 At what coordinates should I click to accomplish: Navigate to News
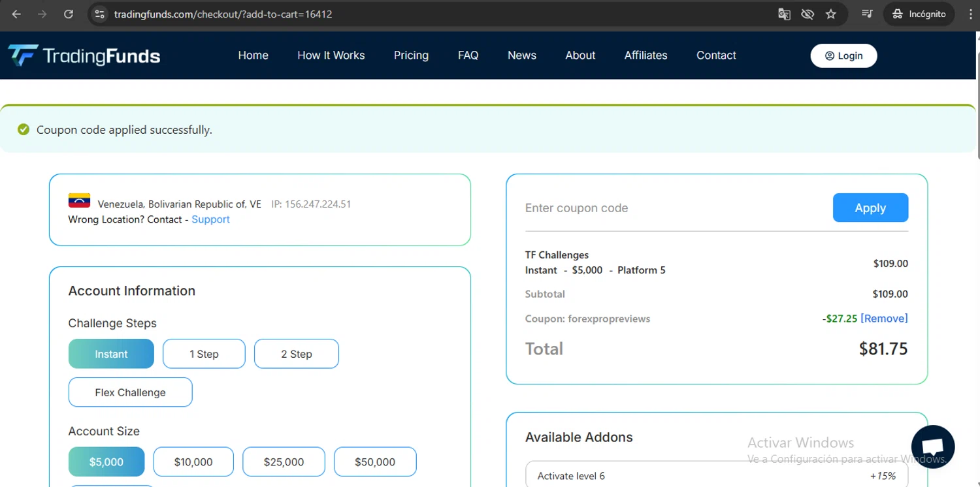tap(522, 55)
